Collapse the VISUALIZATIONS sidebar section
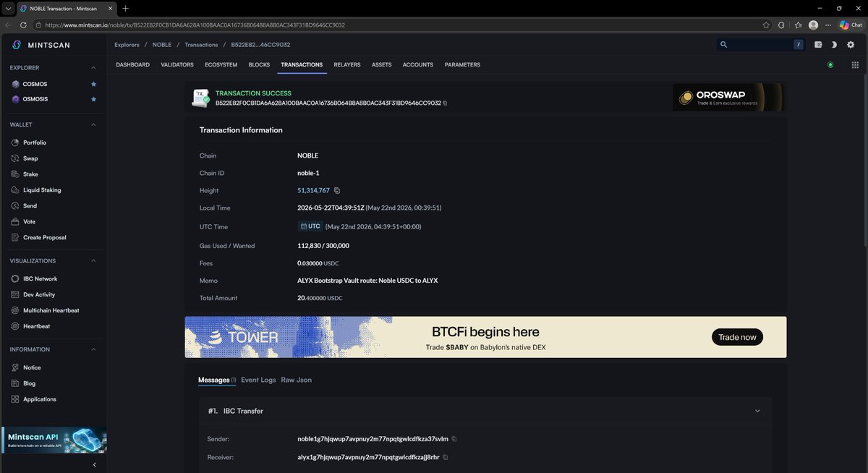The image size is (868, 473). coord(93,261)
